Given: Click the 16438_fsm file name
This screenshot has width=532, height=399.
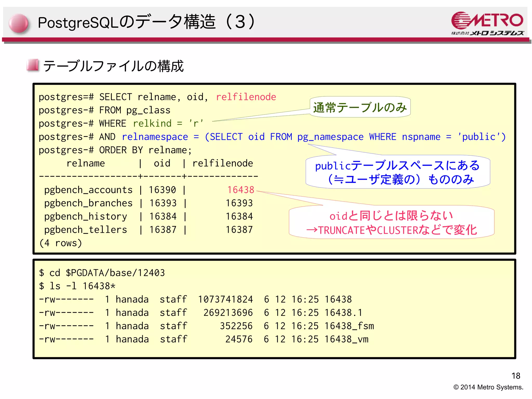Looking at the screenshot, I should 349,326.
